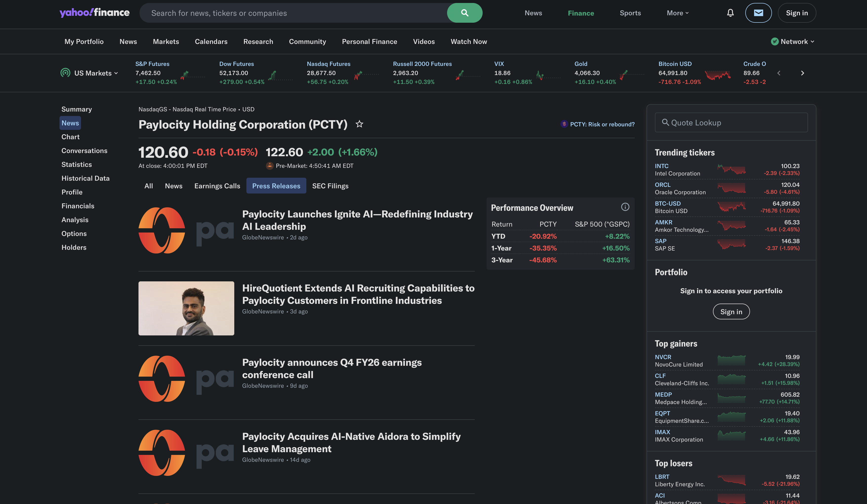Show next market tickers with the right arrow

[x=802, y=73]
